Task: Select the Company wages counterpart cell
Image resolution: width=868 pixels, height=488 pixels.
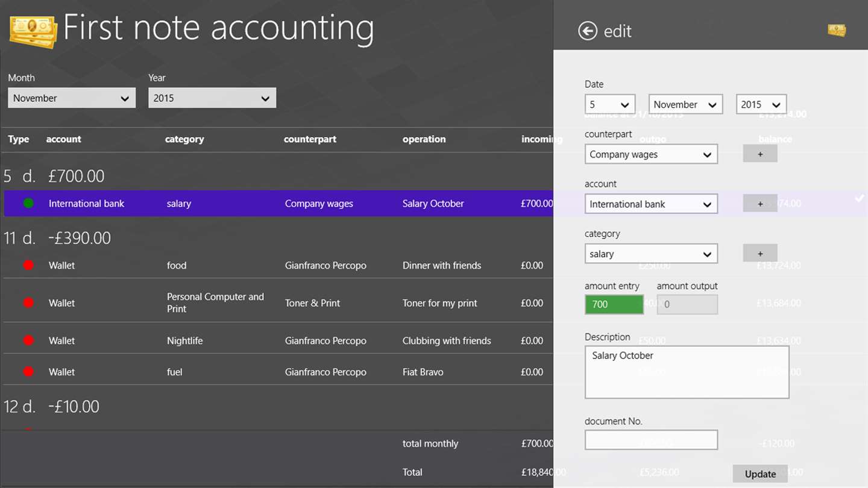Action: tap(319, 204)
